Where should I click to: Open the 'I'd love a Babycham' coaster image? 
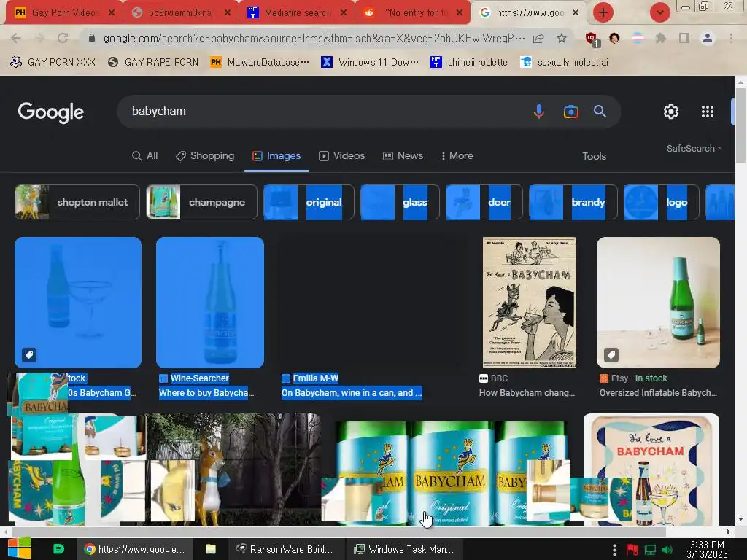(x=651, y=469)
